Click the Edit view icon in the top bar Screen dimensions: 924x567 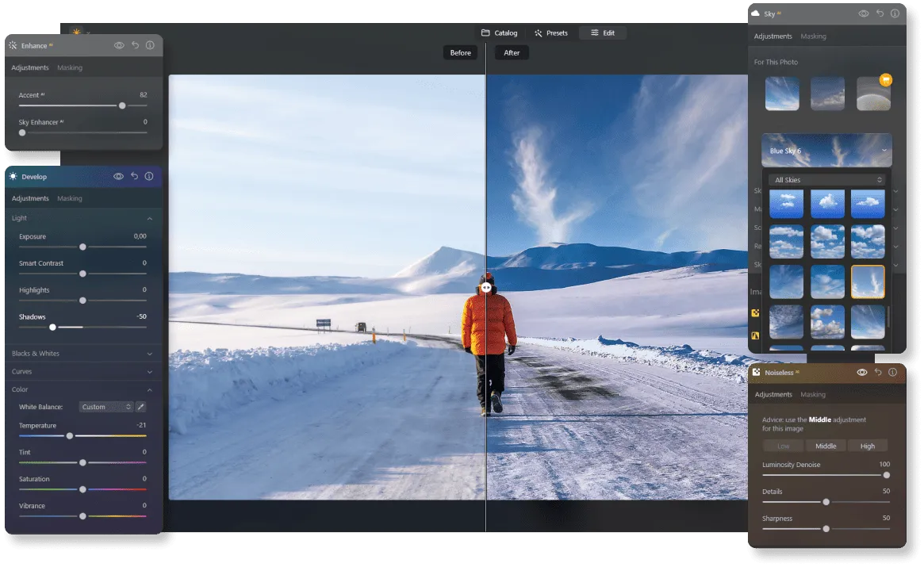point(602,33)
